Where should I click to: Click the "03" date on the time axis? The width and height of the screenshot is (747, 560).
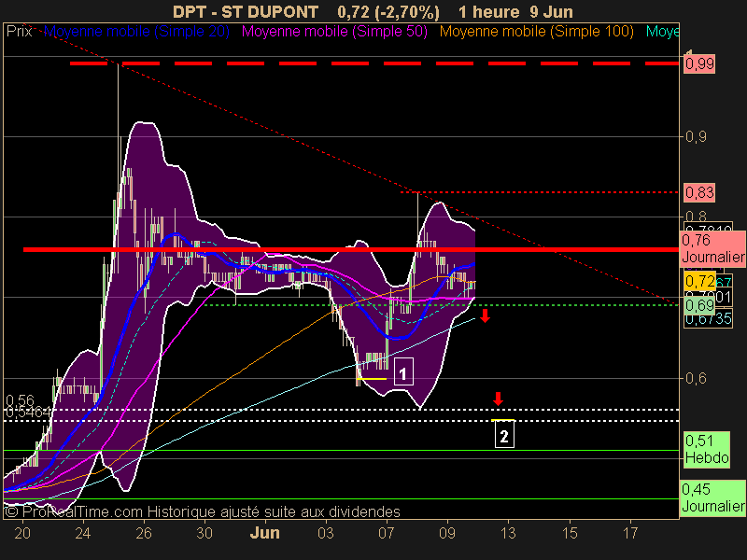coord(326,533)
